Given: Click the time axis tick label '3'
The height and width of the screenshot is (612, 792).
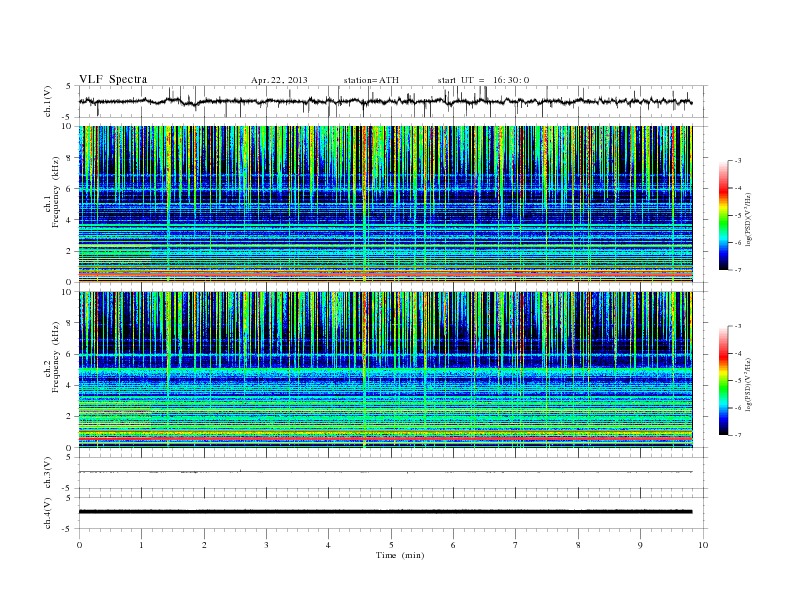Looking at the screenshot, I should [266, 545].
